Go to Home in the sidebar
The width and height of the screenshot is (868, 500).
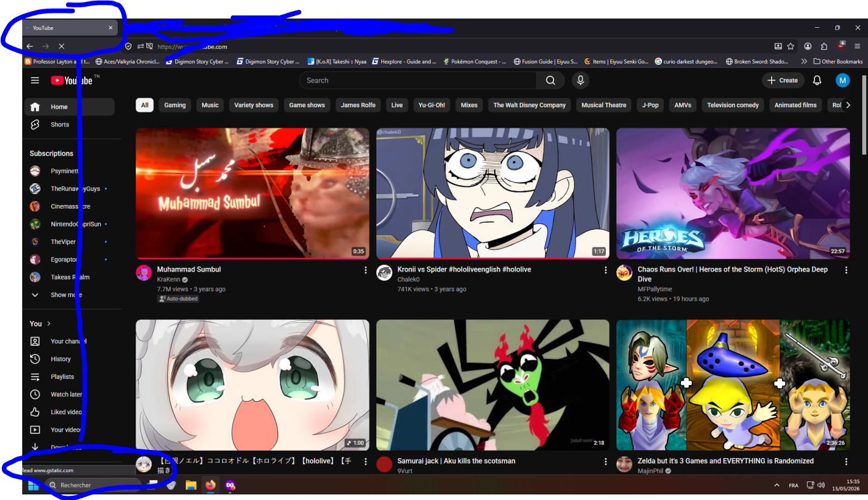point(69,107)
